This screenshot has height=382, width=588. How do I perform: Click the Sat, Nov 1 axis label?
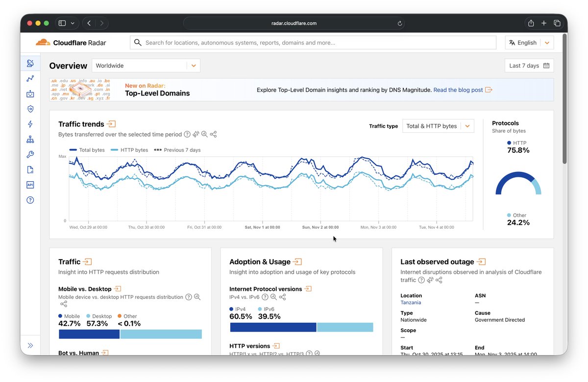point(261,227)
